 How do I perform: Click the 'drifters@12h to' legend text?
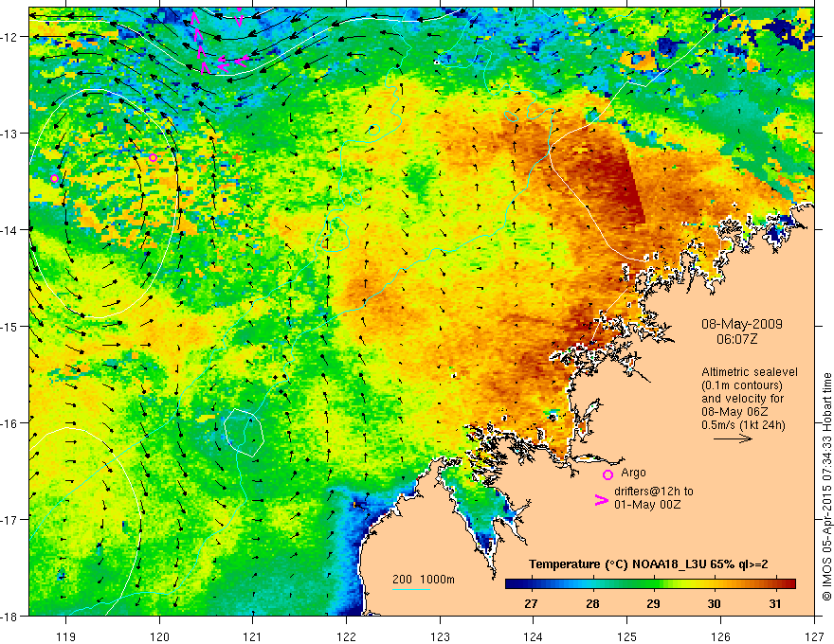tap(654, 492)
